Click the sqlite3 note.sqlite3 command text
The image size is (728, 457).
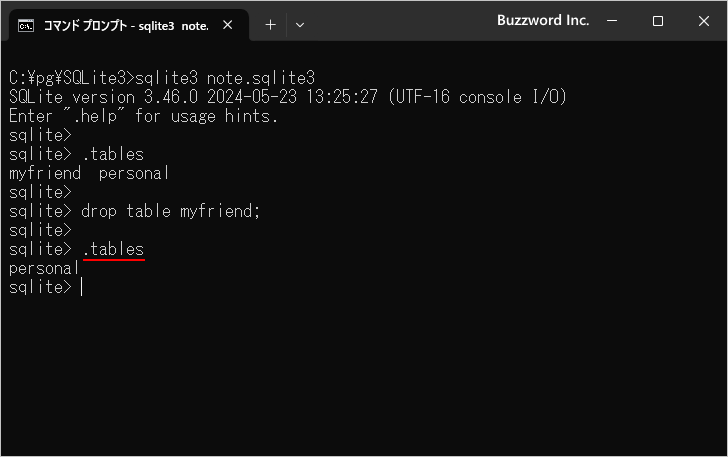point(224,78)
